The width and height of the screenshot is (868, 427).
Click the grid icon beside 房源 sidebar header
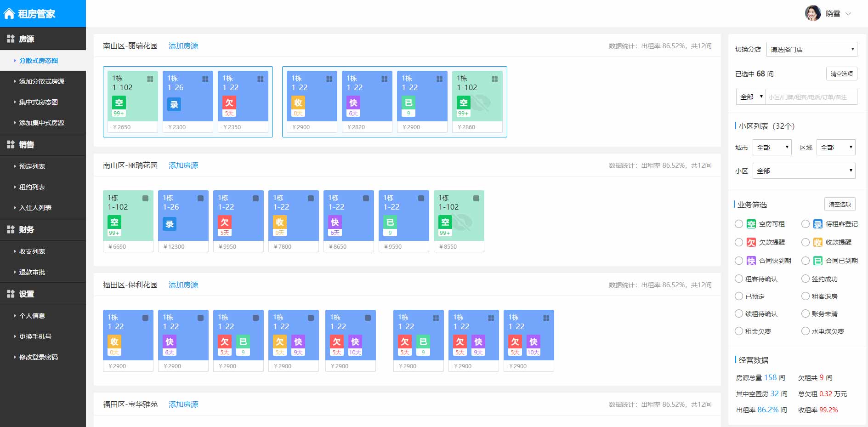[11, 39]
